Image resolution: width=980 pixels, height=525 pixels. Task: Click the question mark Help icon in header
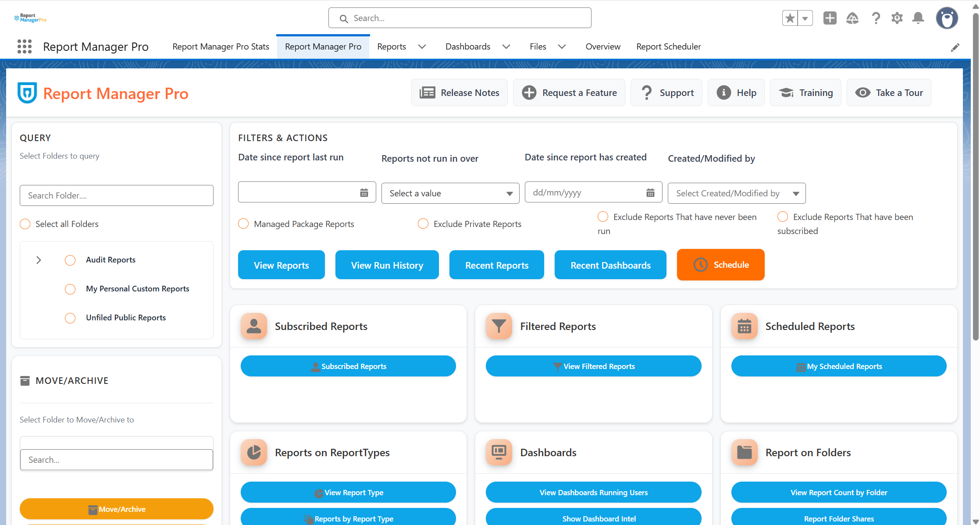(876, 18)
